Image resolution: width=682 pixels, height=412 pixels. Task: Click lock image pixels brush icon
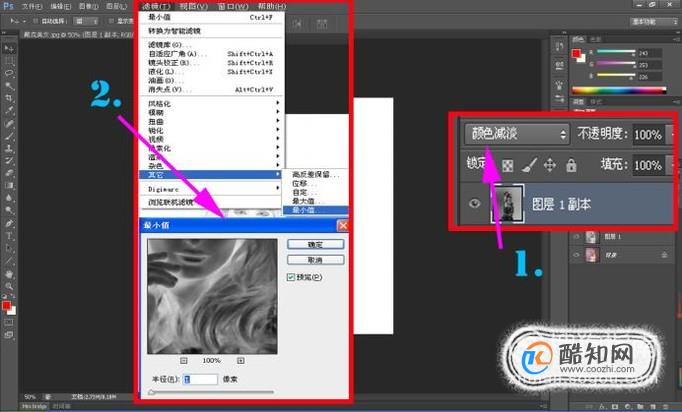tap(529, 165)
